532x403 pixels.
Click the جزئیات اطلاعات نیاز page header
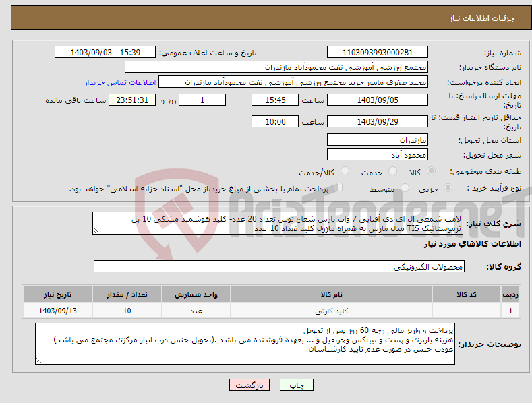pyautogui.click(x=482, y=18)
